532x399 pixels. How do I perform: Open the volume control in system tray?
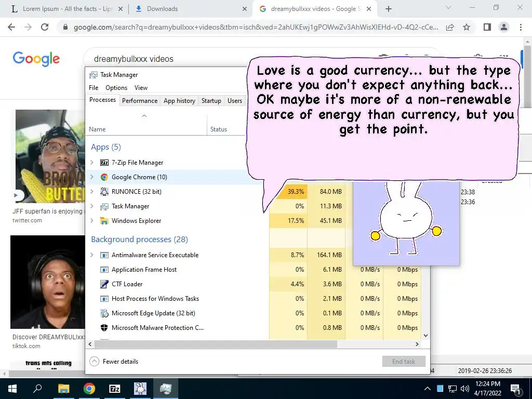click(x=465, y=389)
